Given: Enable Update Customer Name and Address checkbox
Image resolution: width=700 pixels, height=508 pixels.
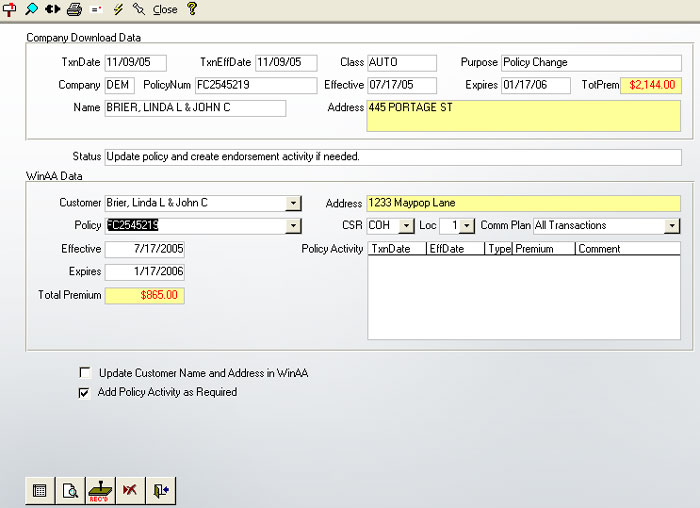Looking at the screenshot, I should pyautogui.click(x=85, y=373).
